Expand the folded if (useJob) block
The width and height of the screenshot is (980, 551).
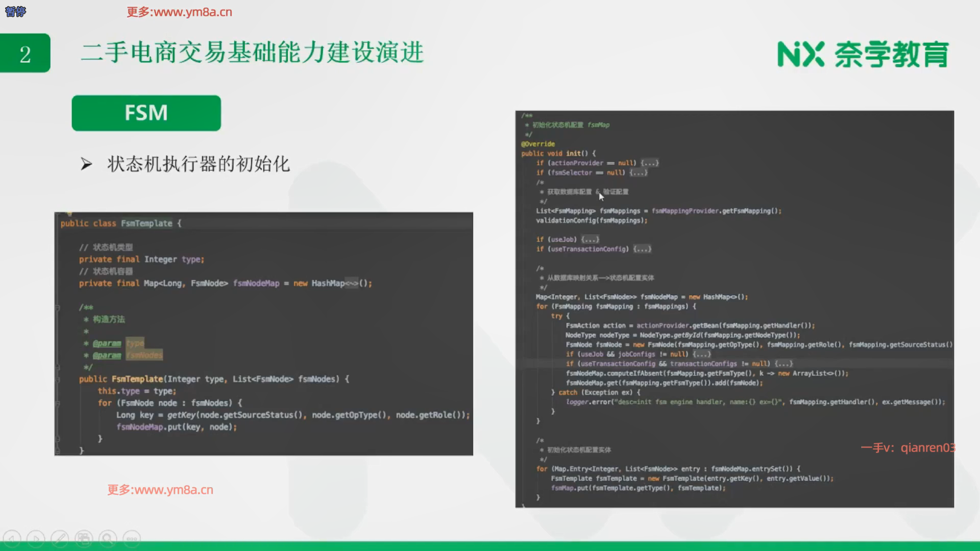pos(590,239)
